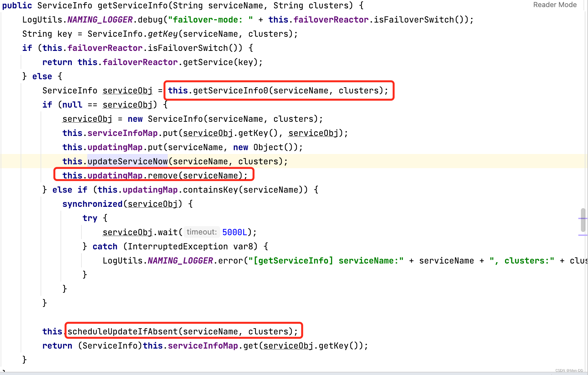Click the getServiceInfo0 method call
Viewport: 588px width, 375px height.
point(231,91)
